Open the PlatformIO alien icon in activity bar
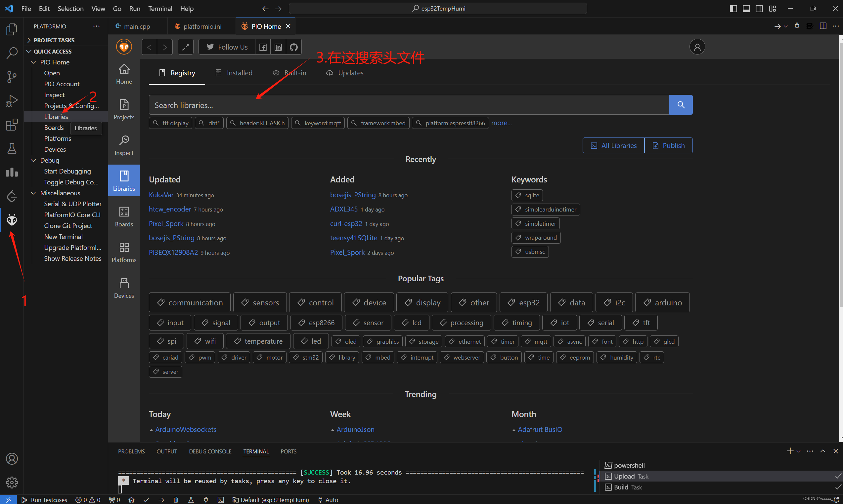This screenshot has height=504, width=843. click(12, 219)
